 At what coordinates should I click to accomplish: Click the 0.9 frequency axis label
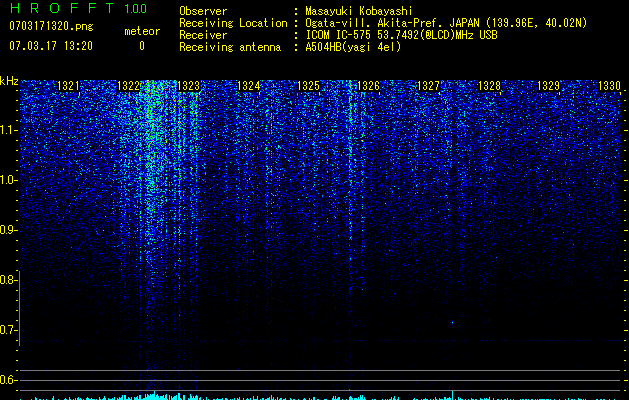click(9, 230)
